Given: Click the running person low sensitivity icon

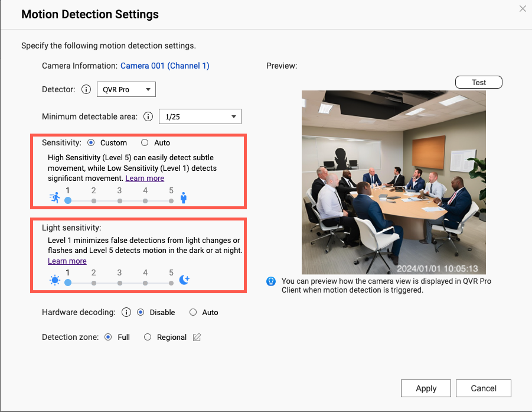Looking at the screenshot, I should tap(55, 198).
